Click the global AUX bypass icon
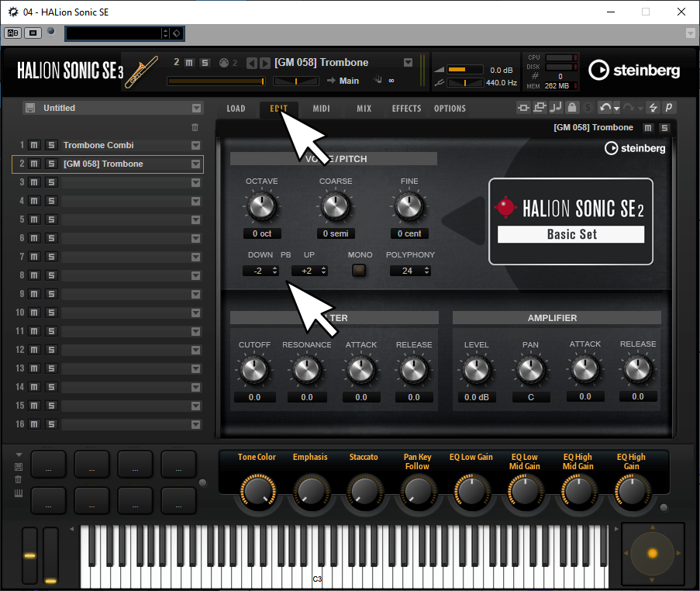Viewport: 700px width, 591px height. click(x=540, y=108)
